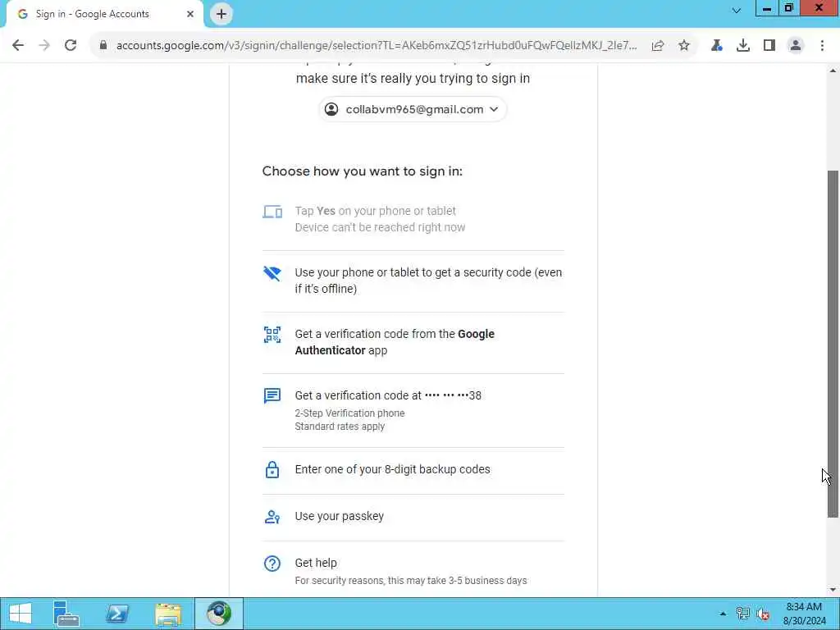The image size is (840, 630).
Task: Click the '2-Step Verification phone' text
Action: (349, 413)
